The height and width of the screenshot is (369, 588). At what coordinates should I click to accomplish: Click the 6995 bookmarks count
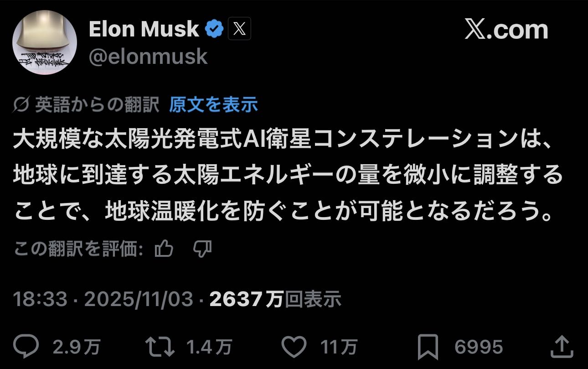(479, 348)
